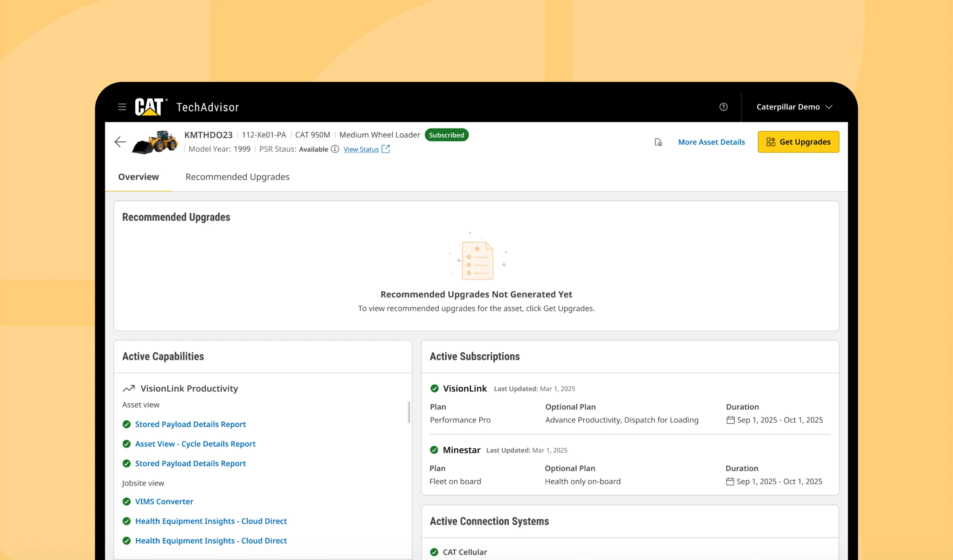The width and height of the screenshot is (953, 560).
Task: Expand the Caterpillar Demo account dropdown
Action: (x=794, y=107)
